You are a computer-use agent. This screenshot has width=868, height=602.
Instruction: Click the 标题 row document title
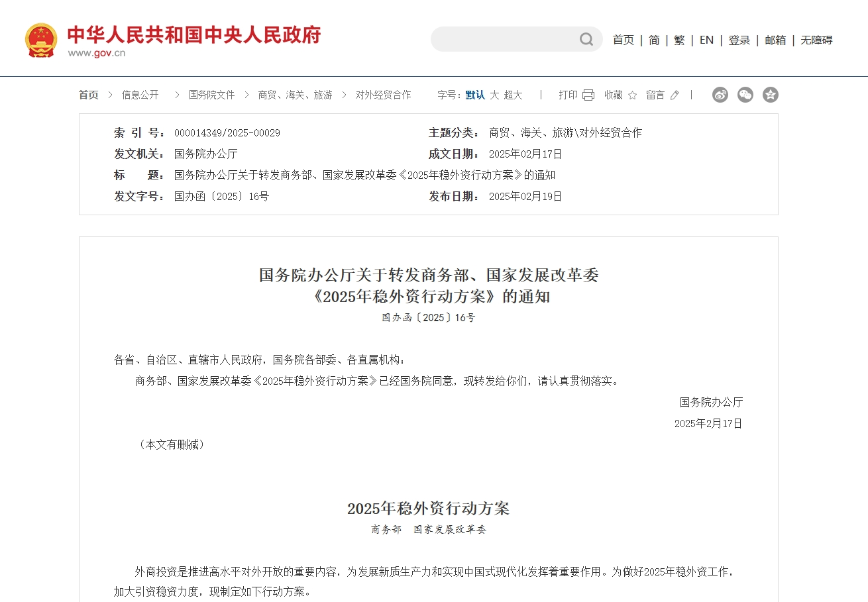(364, 176)
